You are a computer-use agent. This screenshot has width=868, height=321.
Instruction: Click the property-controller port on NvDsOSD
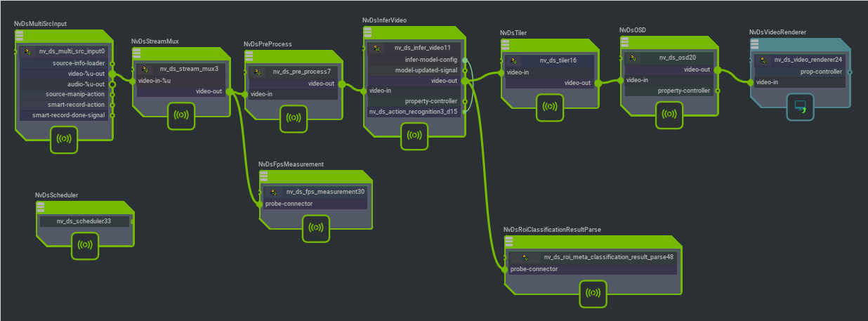(x=717, y=91)
